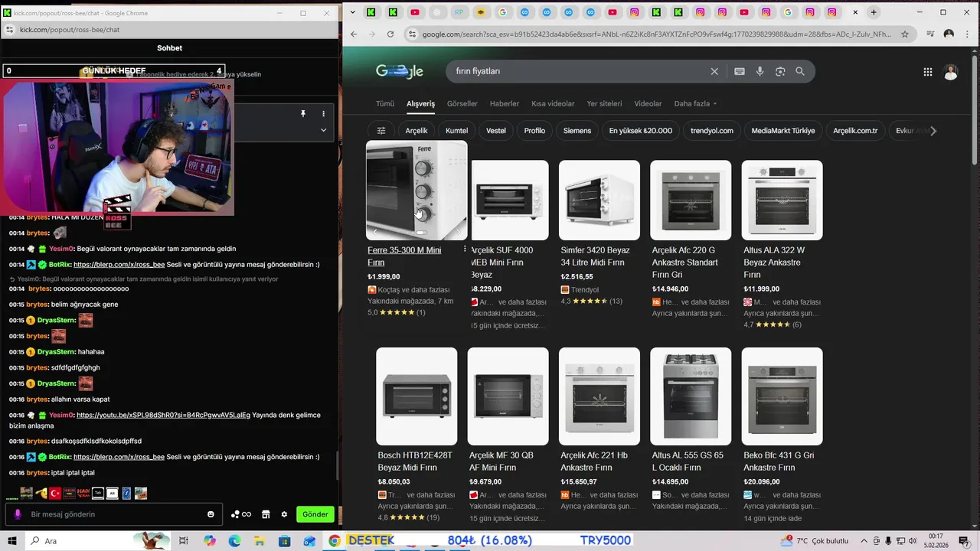
Task: Open Bosch HTB12E428T Beyaz Midi Fırın listing
Action: click(415, 461)
